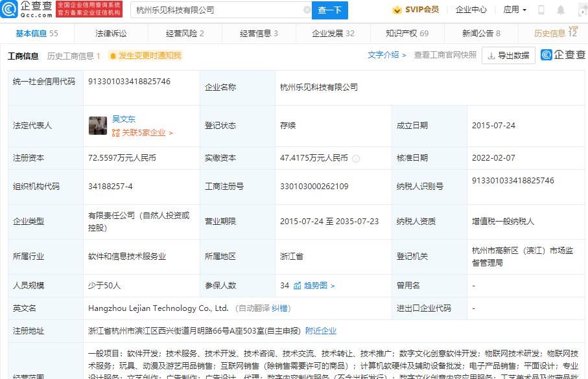Open legal representative 吴文东 profile
The width and height of the screenshot is (588, 379).
tap(124, 119)
